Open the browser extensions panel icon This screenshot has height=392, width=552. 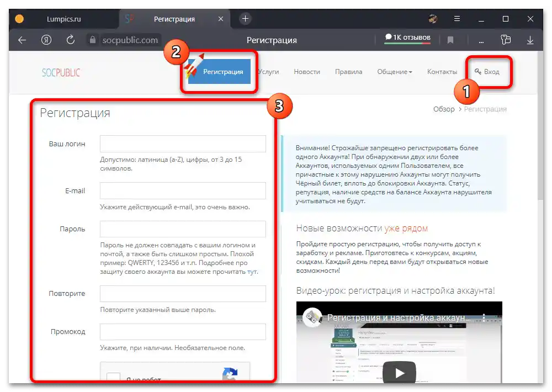506,40
